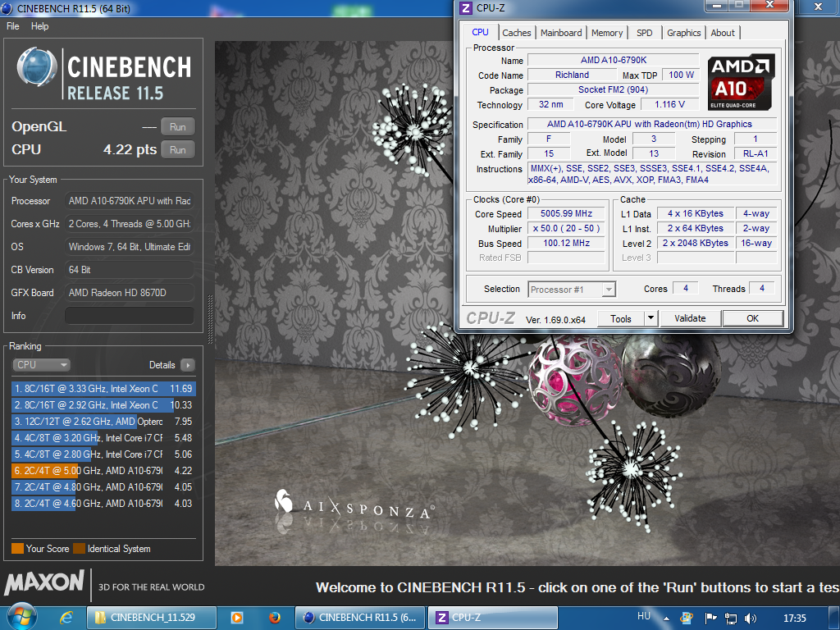Open the CPU ranking type dropdown
Image resolution: width=840 pixels, height=630 pixels.
click(41, 365)
